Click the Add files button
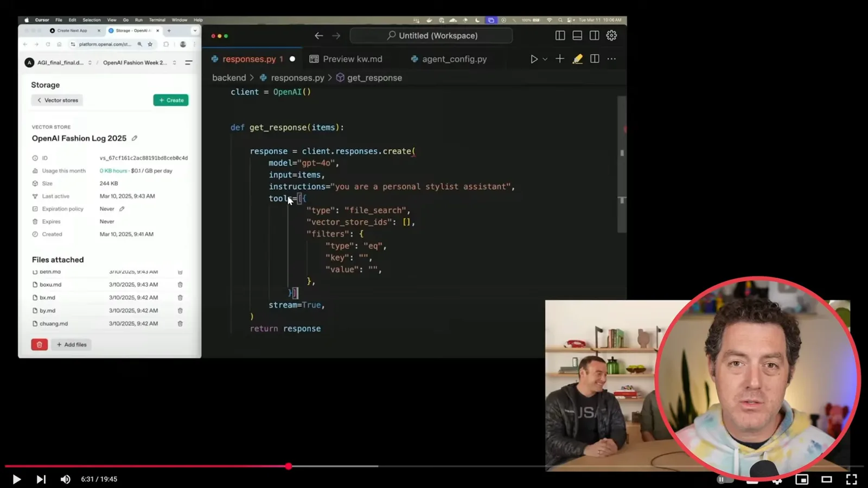 pos(72,344)
